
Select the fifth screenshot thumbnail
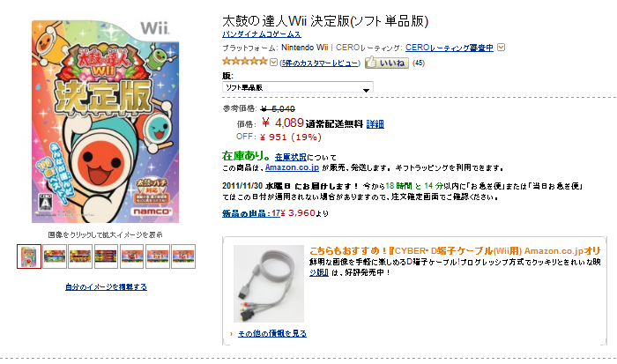pos(132,256)
